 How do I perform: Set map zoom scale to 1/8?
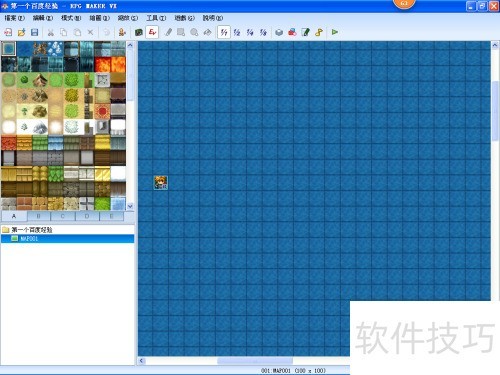pyautogui.click(x=263, y=32)
